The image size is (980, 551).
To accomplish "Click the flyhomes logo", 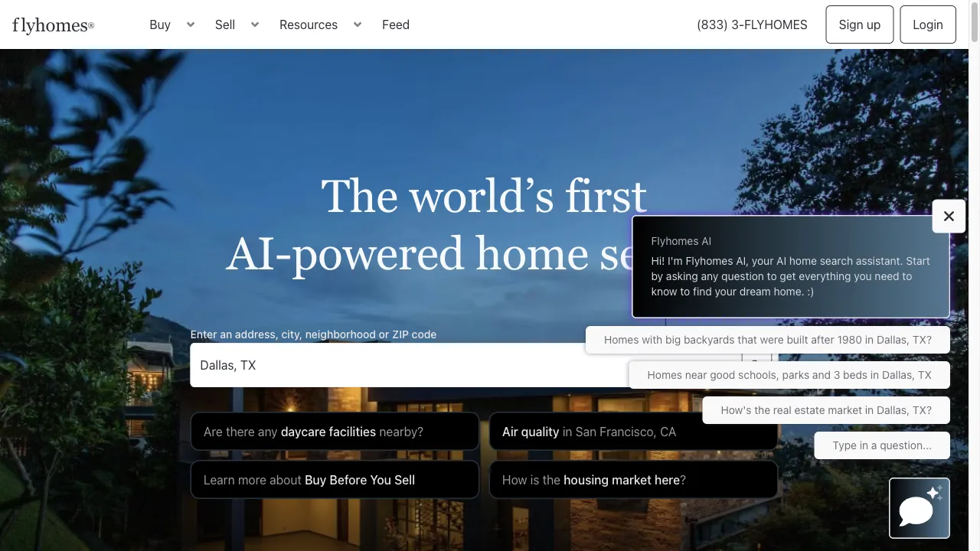I will 53,24.
